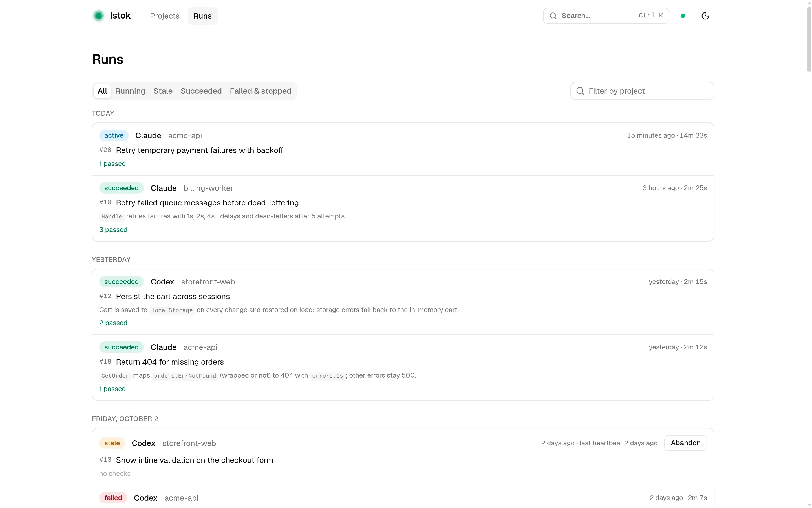Select the All filter tab
The width and height of the screenshot is (812, 508).
[102, 91]
